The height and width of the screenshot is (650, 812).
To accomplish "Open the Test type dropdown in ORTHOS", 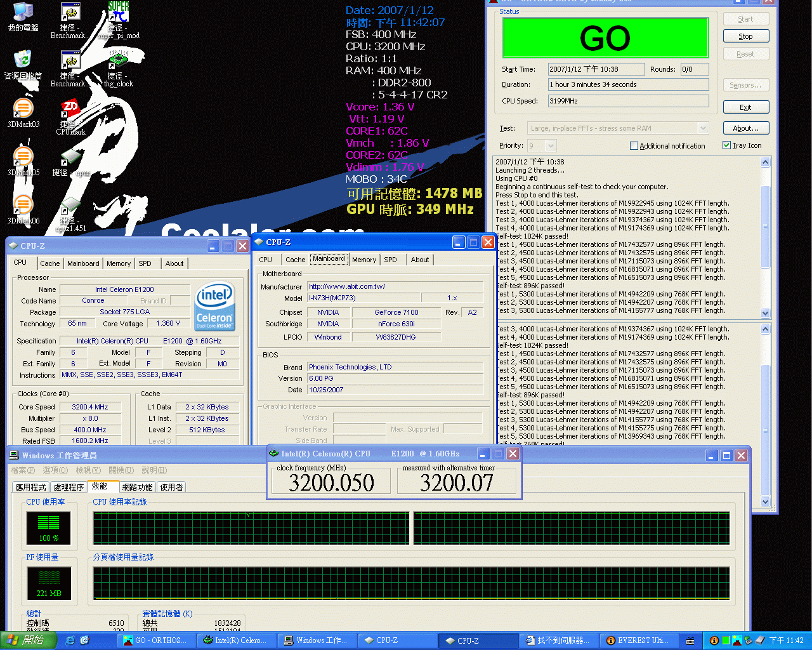I will pos(703,128).
